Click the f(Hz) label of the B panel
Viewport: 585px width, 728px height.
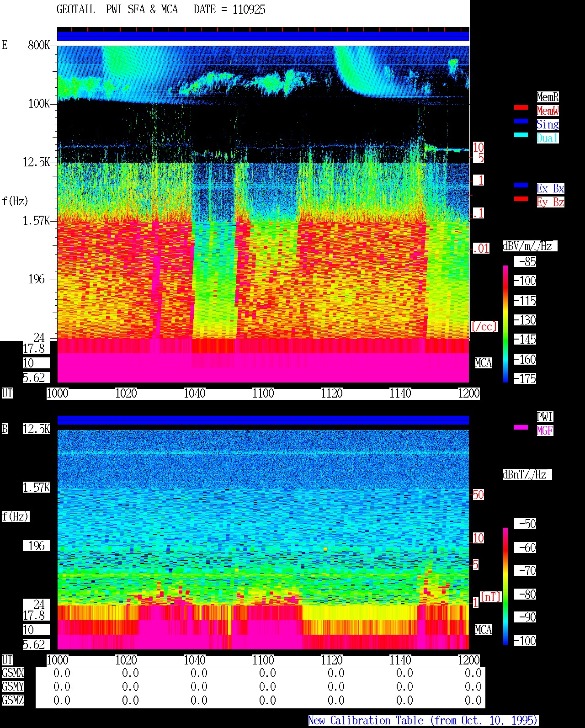click(16, 516)
